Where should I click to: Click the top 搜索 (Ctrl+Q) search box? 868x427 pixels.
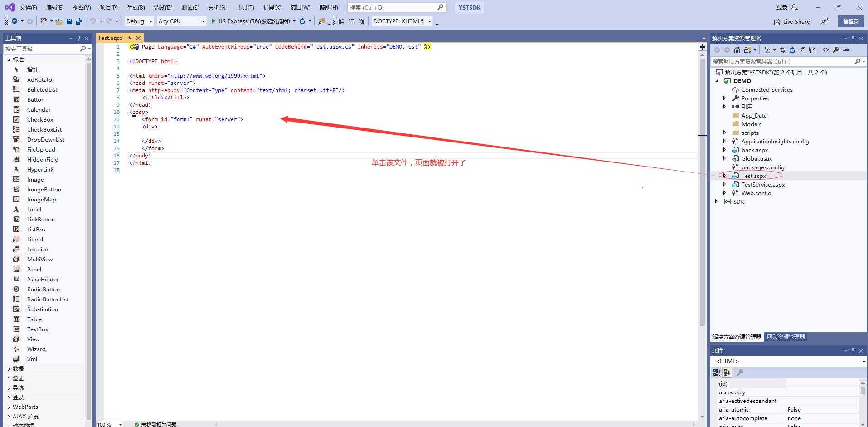coord(397,7)
